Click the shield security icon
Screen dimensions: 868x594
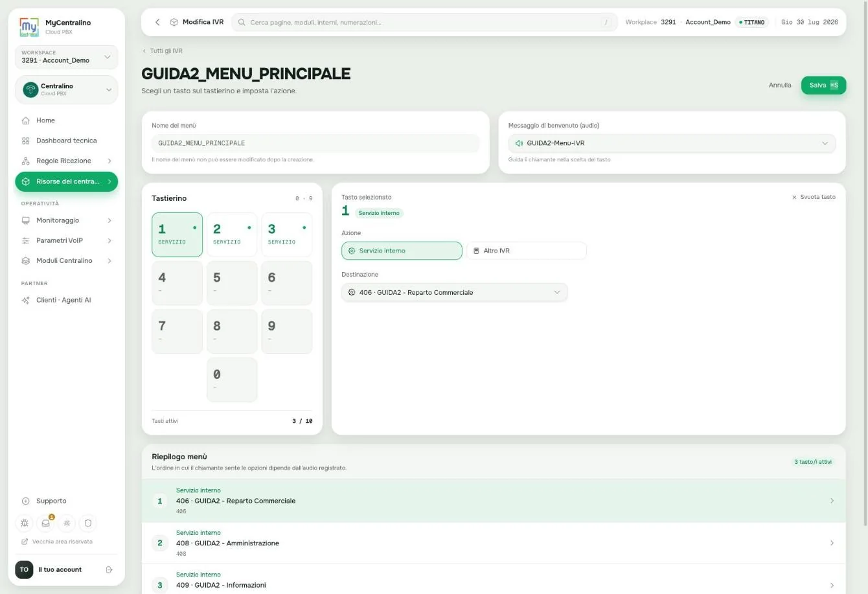click(x=88, y=523)
